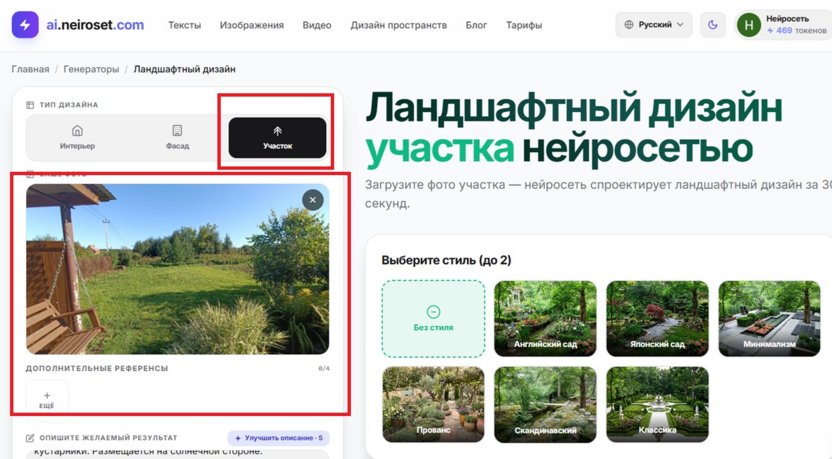Expand the Русский language dropdown
Viewport: 832px width, 459px height.
click(x=654, y=24)
